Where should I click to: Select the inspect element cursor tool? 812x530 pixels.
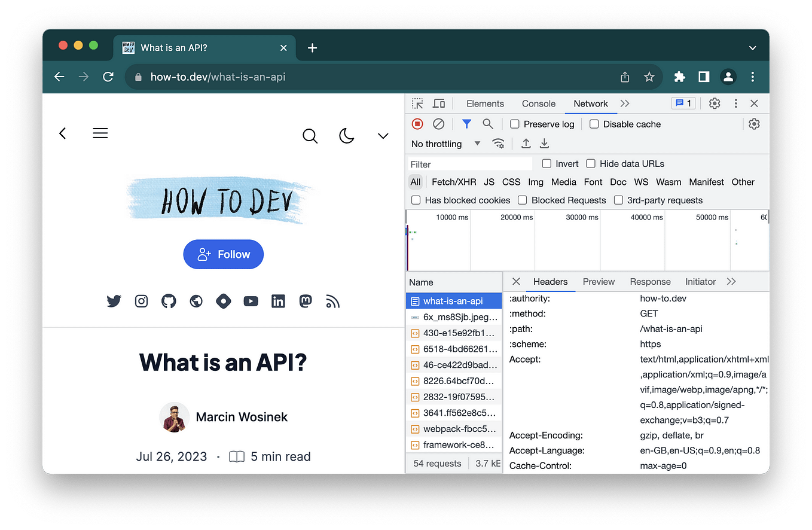(x=417, y=103)
